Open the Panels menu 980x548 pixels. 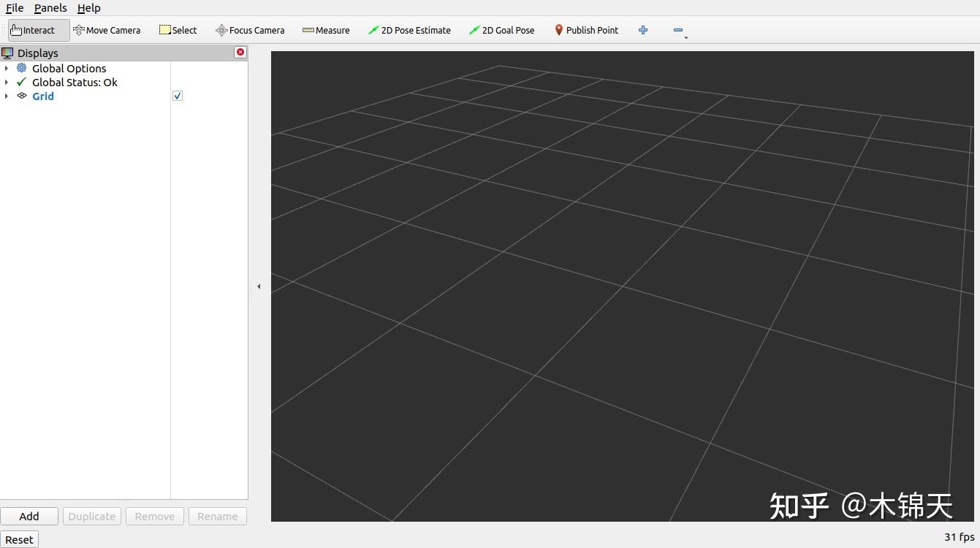tap(50, 8)
